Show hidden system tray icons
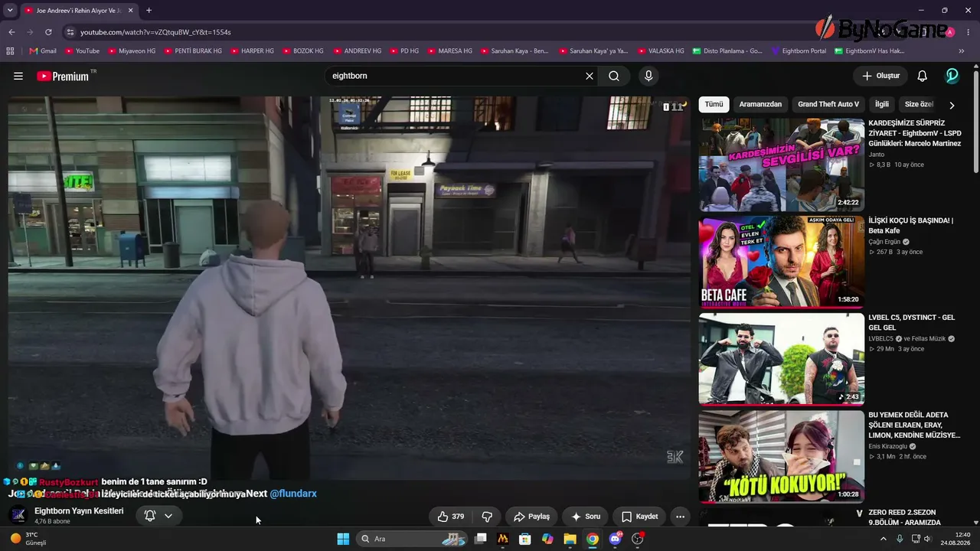The height and width of the screenshot is (551, 980). tap(883, 539)
